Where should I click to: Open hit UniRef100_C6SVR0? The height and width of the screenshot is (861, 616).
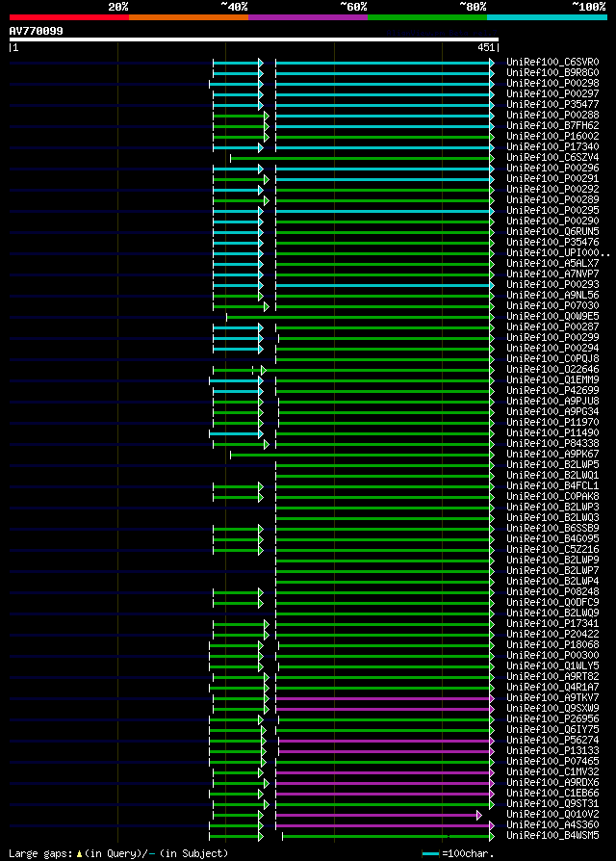552,62
